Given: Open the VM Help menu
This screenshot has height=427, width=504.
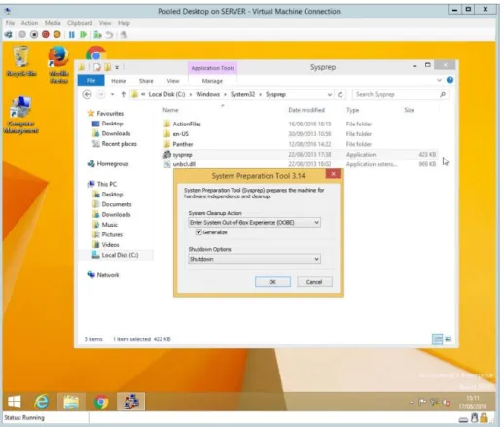Looking at the screenshot, I should click(124, 23).
